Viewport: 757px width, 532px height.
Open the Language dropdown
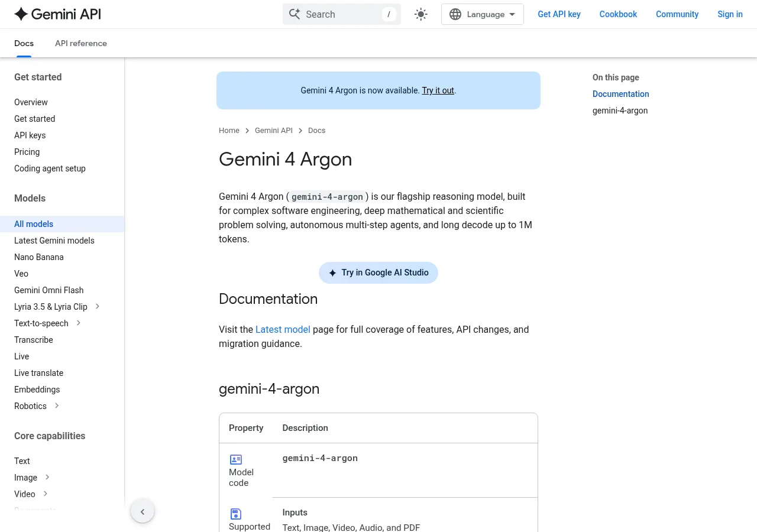coord(483,14)
